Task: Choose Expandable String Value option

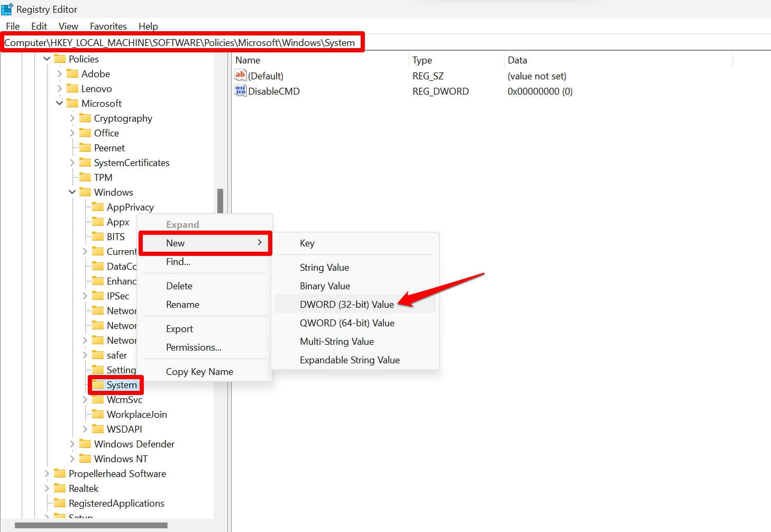Action: pyautogui.click(x=355, y=360)
